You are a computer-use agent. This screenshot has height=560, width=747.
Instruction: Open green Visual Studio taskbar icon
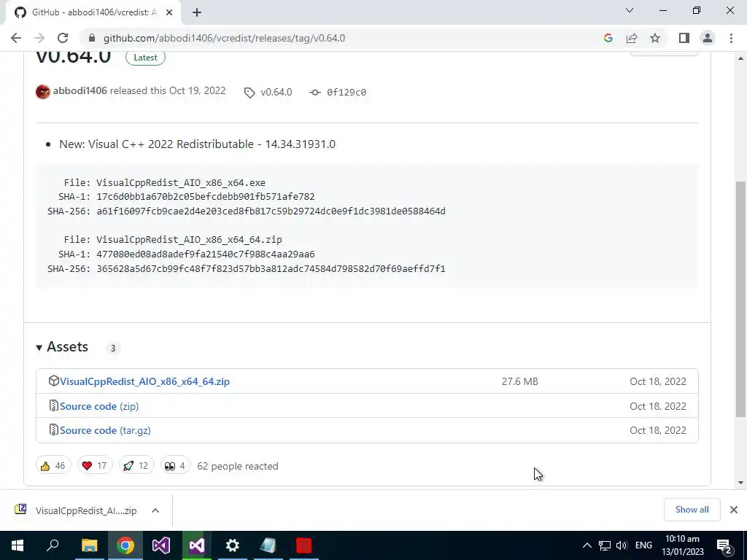coord(197,545)
